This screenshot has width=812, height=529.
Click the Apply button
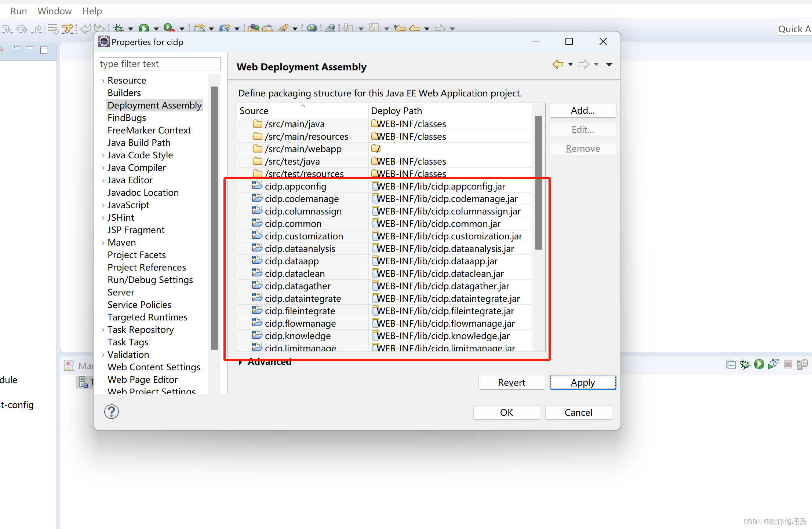[583, 382]
